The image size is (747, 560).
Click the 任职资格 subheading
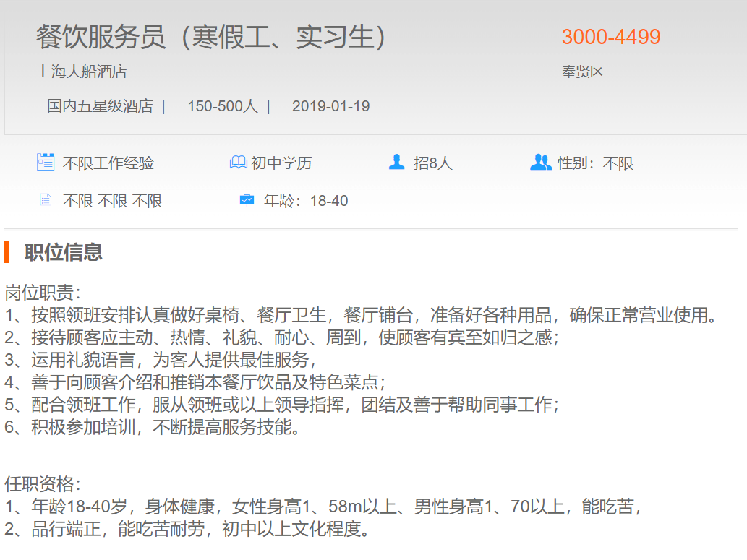point(43,483)
